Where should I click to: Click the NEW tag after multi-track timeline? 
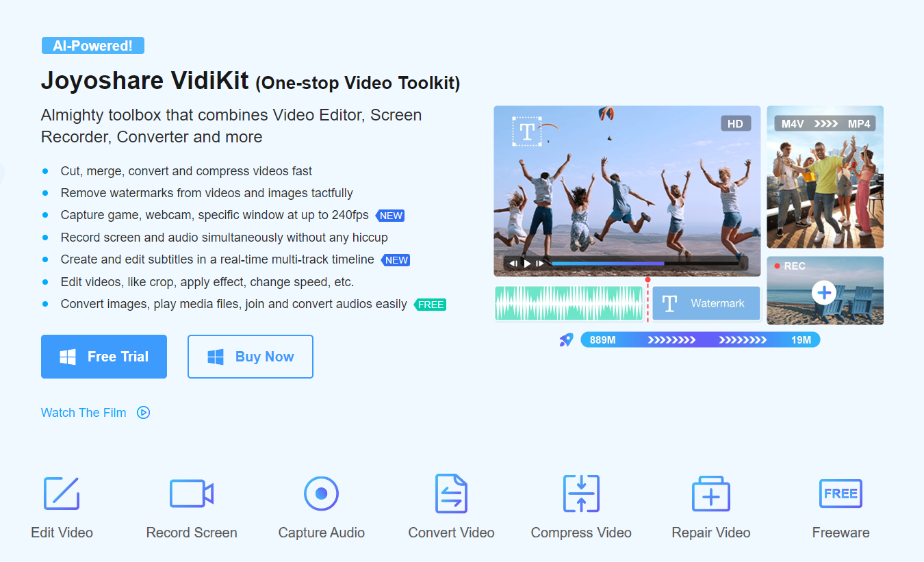coord(396,260)
